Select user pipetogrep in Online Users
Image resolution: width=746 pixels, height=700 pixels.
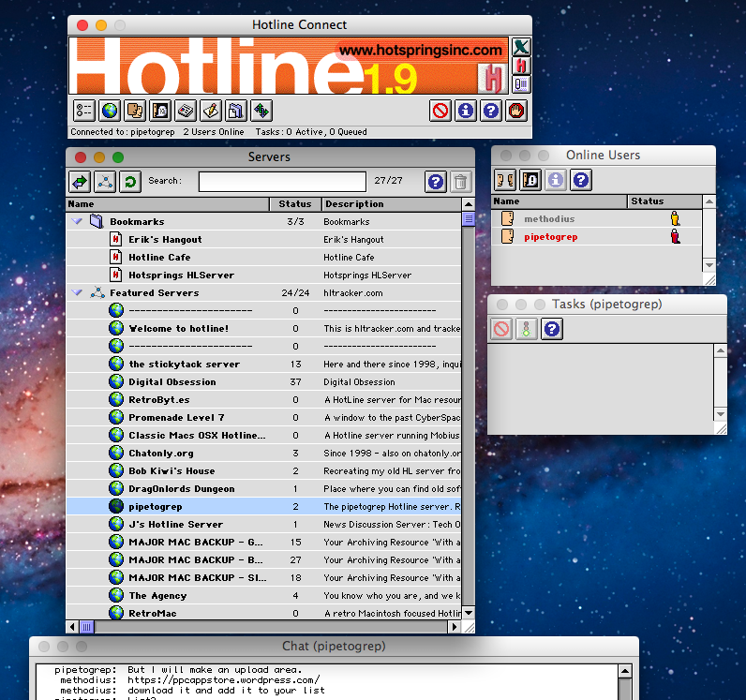597,236
